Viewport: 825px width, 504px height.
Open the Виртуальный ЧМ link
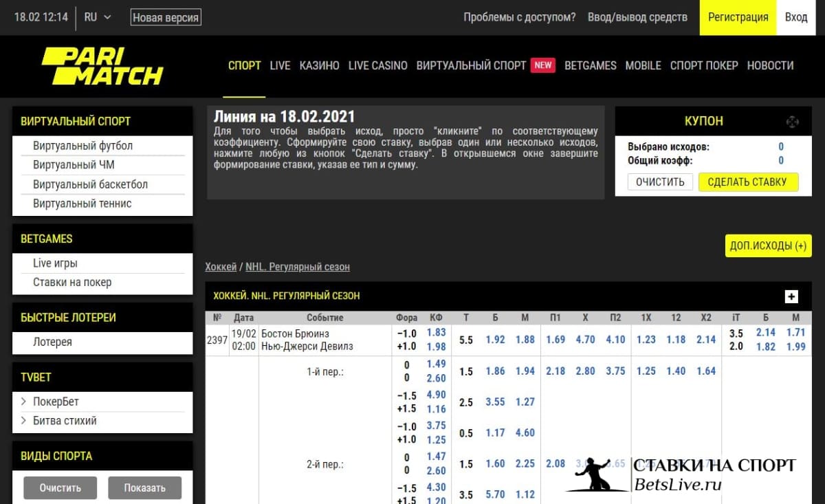74,165
